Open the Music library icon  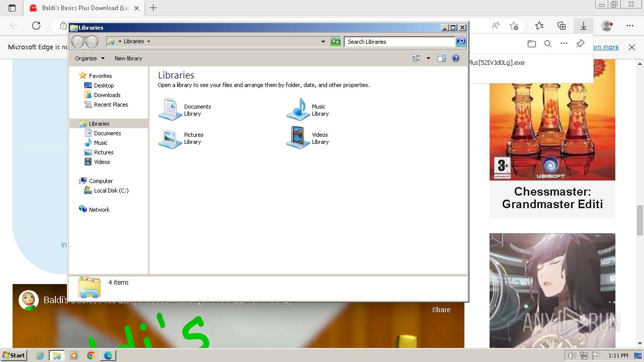(298, 110)
